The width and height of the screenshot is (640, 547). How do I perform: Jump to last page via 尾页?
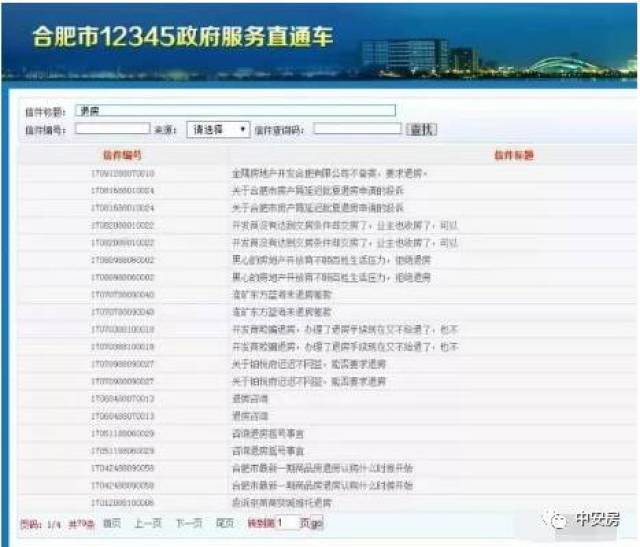(x=225, y=523)
